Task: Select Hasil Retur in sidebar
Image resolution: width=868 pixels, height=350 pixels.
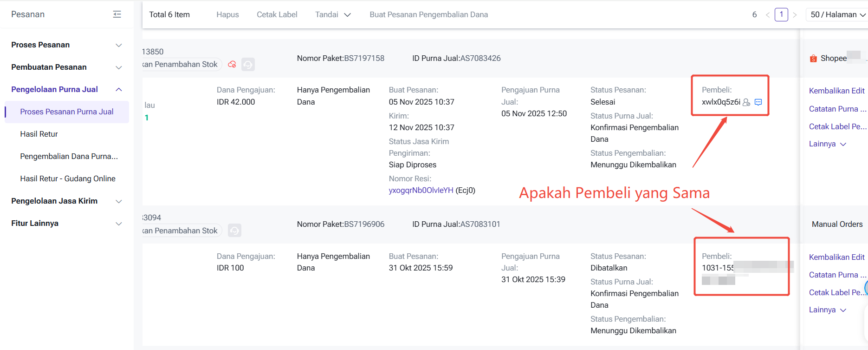Action: click(x=39, y=134)
